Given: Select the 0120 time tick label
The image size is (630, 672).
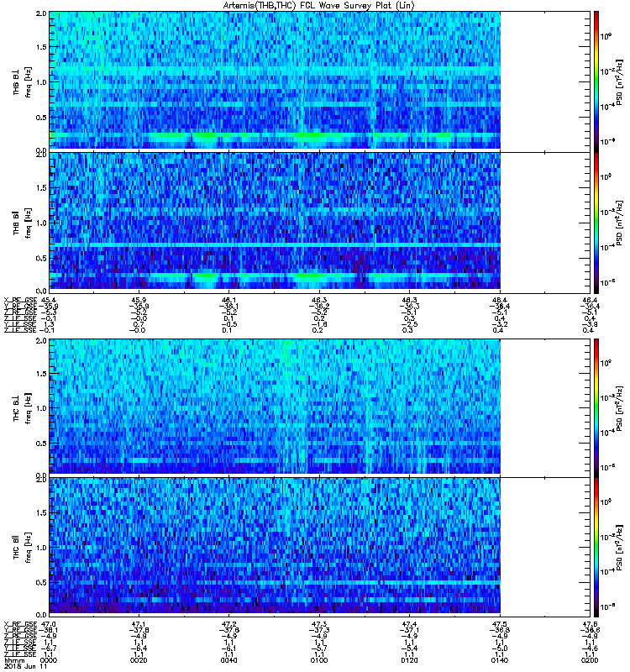Looking at the screenshot, I should pyautogui.click(x=409, y=660).
